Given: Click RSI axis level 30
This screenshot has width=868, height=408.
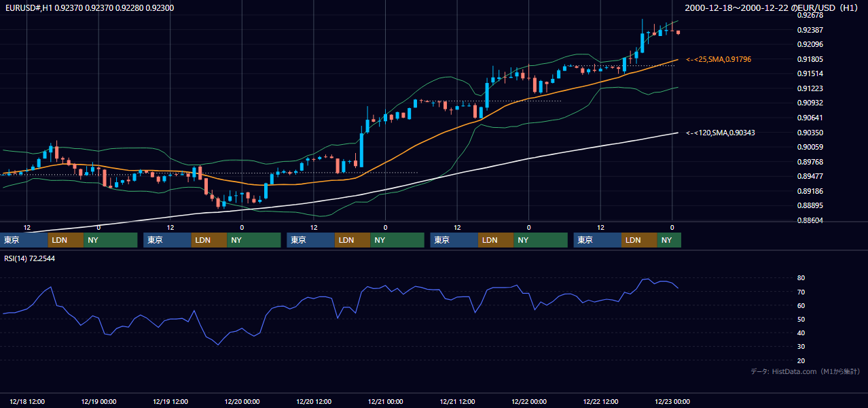Looking at the screenshot, I should coord(801,346).
